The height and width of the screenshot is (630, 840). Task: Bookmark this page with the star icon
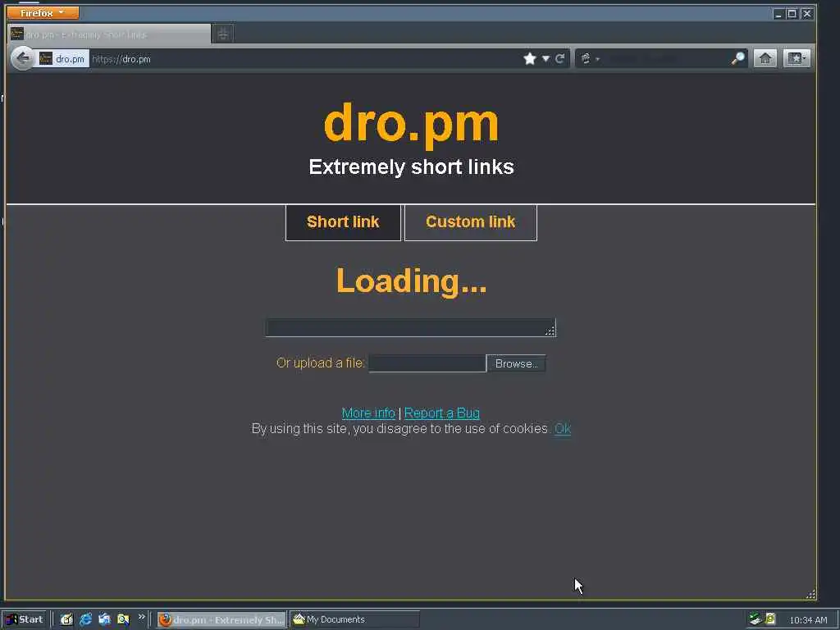530,58
